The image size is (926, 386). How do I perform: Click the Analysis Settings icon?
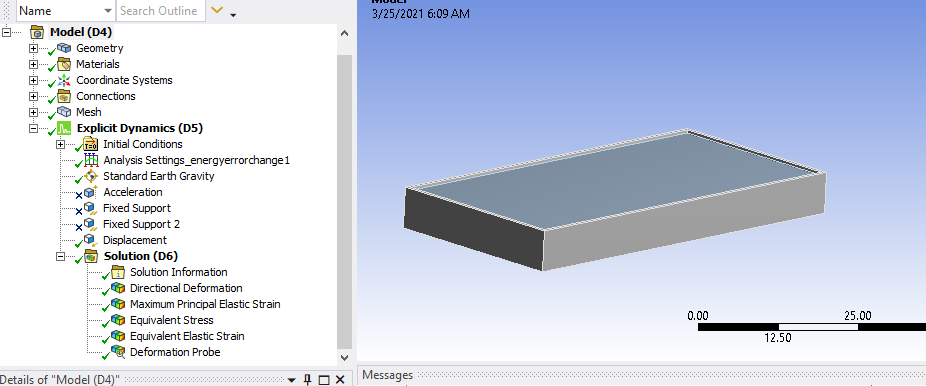click(x=90, y=160)
